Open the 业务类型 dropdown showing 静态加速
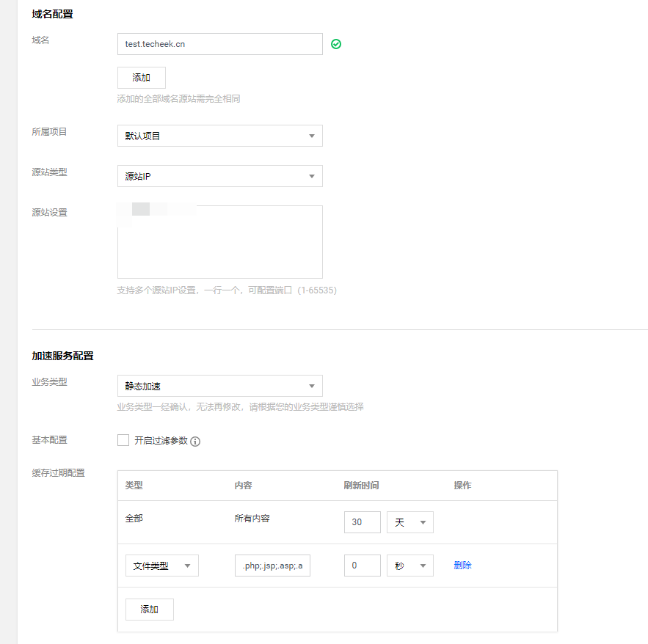 (219, 386)
